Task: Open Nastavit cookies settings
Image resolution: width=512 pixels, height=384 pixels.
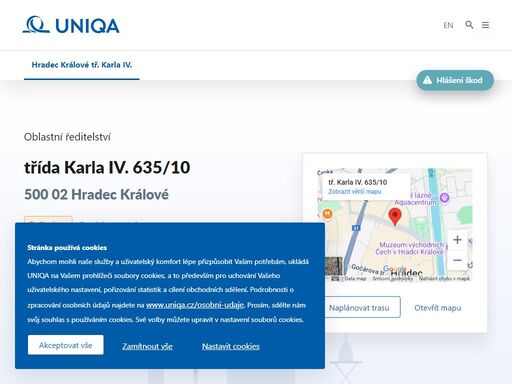Action: [x=231, y=346]
